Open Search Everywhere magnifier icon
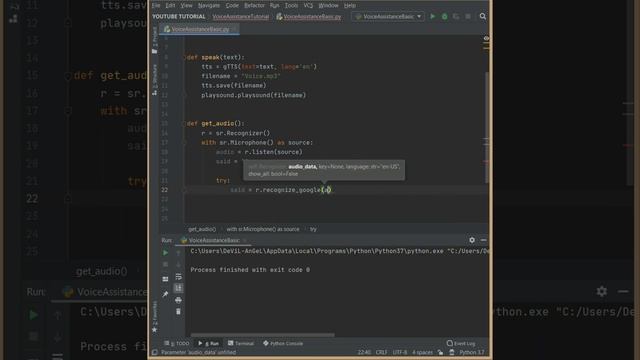 tap(482, 16)
